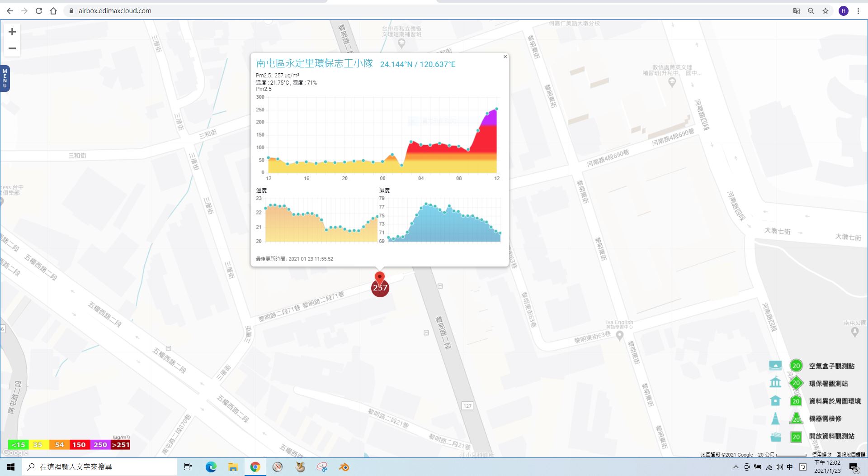Click the orange 54 color scale swatch
This screenshot has width=868, height=476.
pos(59,445)
